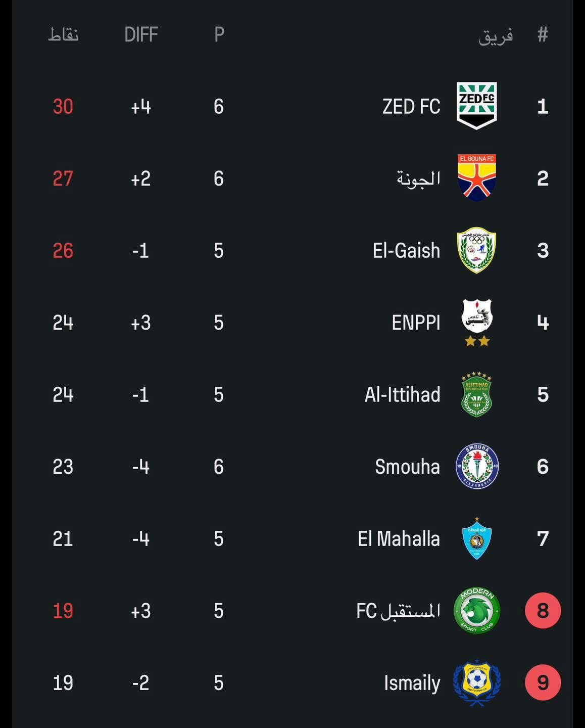Tap the El Gouna FC crest
This screenshot has height=728, width=585.
476,178
